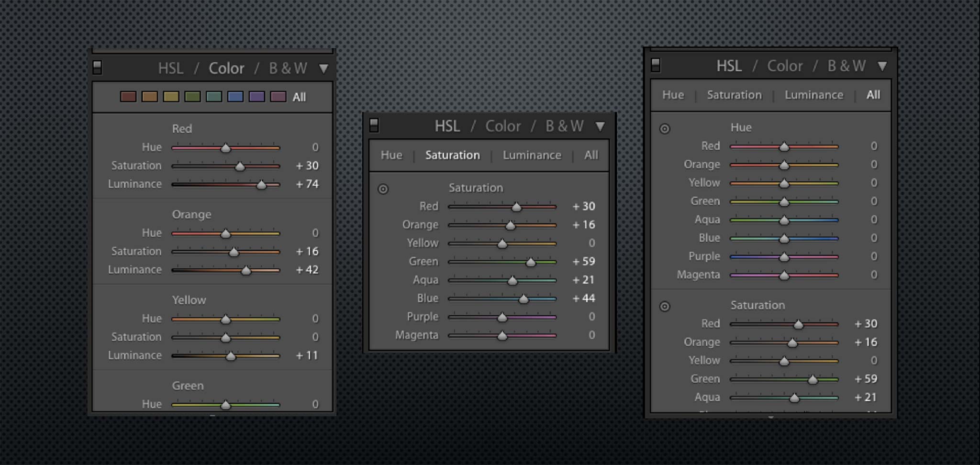Click the Yellow saturation slider in middle panel

pyautogui.click(x=502, y=244)
